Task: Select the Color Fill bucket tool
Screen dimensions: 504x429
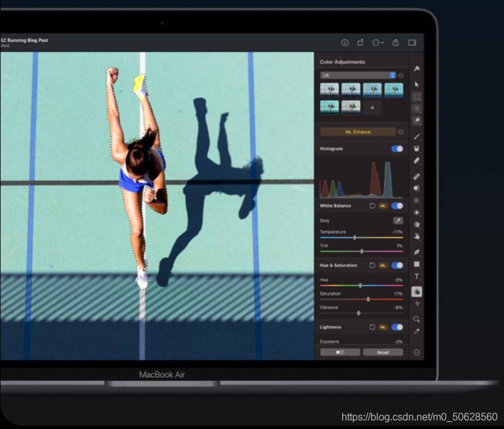Action: (x=416, y=149)
